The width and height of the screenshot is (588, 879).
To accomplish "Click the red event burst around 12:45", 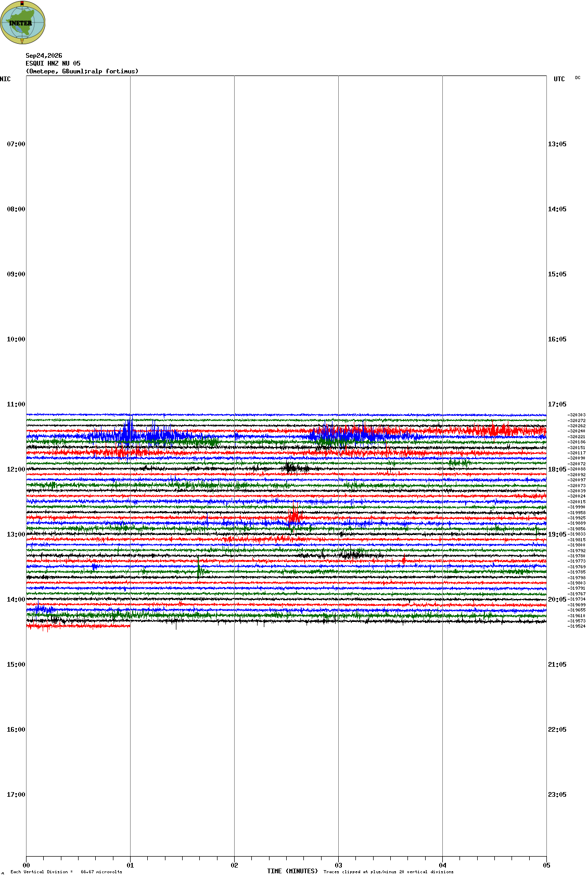I will [295, 517].
